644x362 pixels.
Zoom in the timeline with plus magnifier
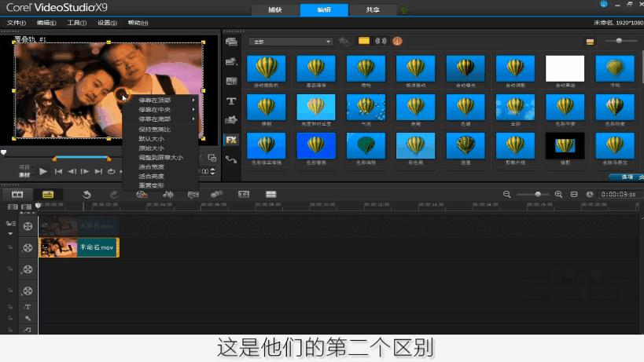pyautogui.click(x=558, y=194)
